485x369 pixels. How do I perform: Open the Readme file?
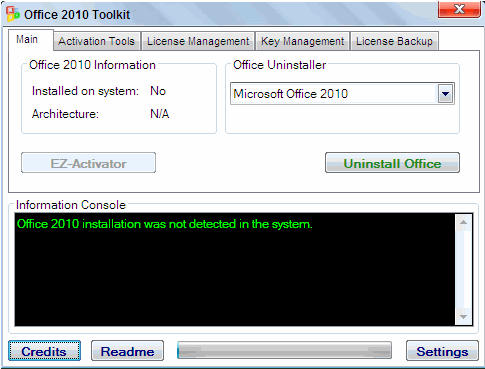coord(127,351)
